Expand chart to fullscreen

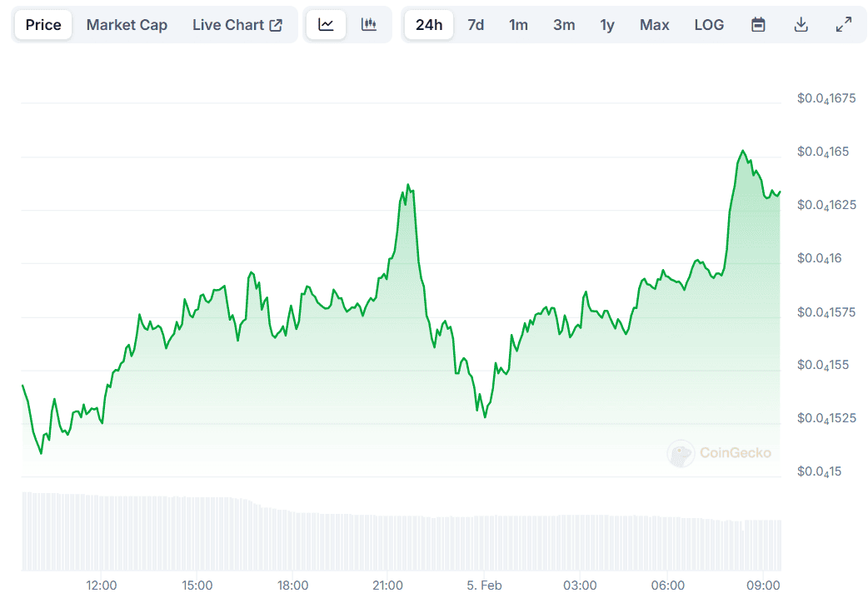[843, 25]
